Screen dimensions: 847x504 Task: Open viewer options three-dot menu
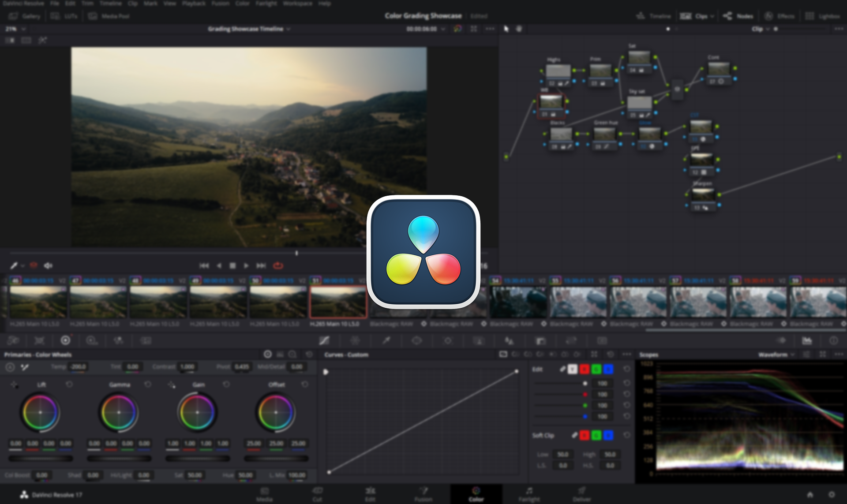[490, 29]
